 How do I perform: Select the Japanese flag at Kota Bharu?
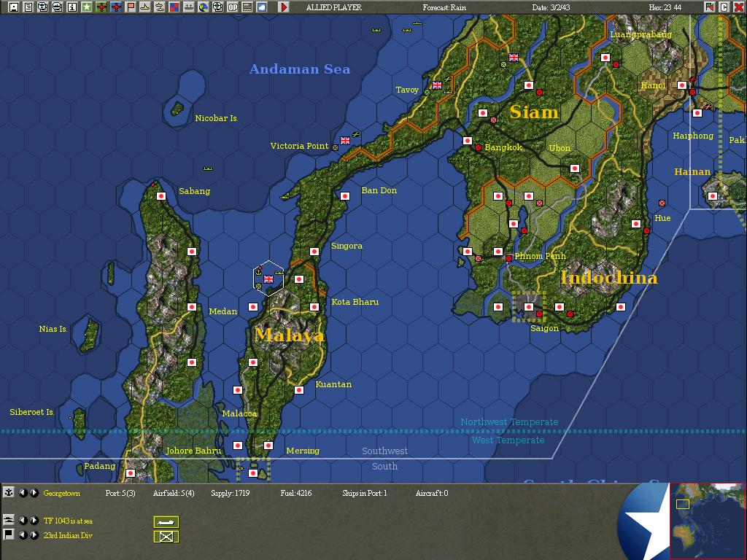click(x=314, y=307)
